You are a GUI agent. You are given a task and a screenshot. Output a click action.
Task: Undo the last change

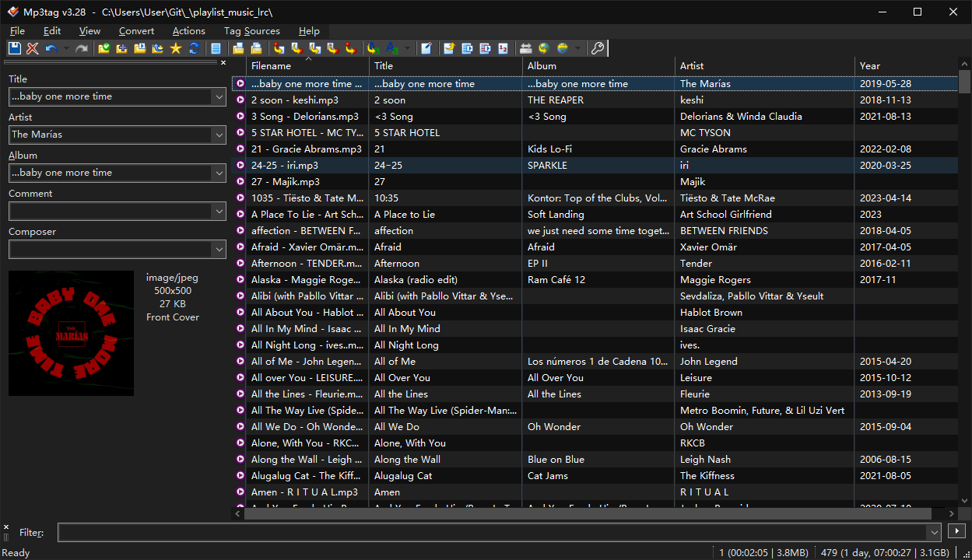coord(51,48)
